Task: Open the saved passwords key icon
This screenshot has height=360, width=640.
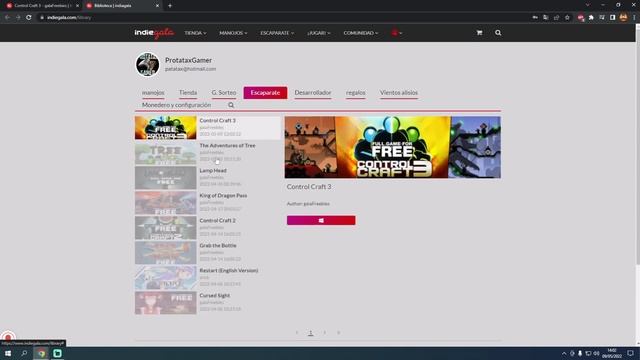Action: tap(535, 18)
